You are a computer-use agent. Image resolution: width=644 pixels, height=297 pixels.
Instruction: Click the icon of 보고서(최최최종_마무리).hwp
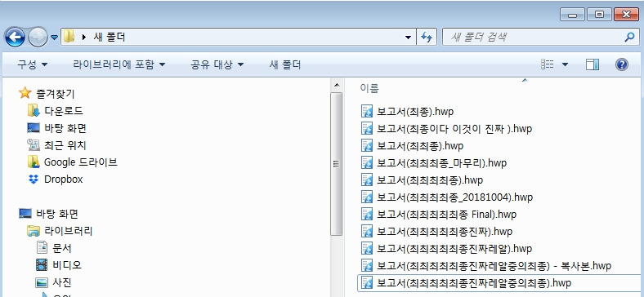[x=367, y=163]
